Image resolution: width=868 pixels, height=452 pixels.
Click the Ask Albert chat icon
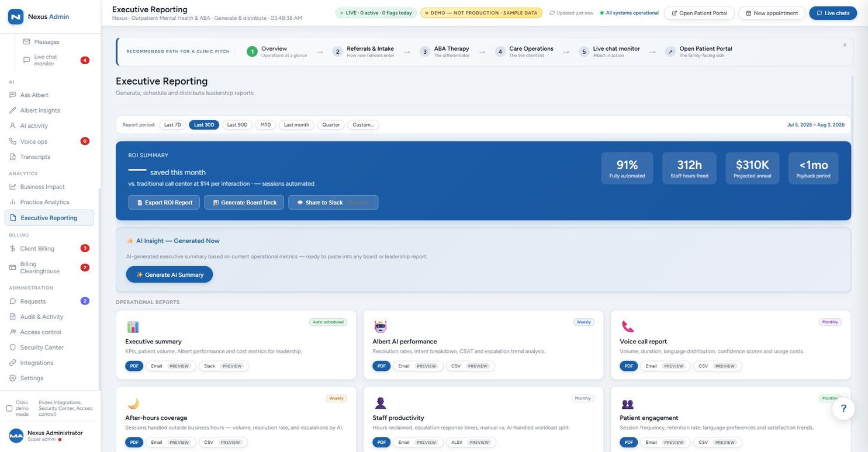(13, 95)
